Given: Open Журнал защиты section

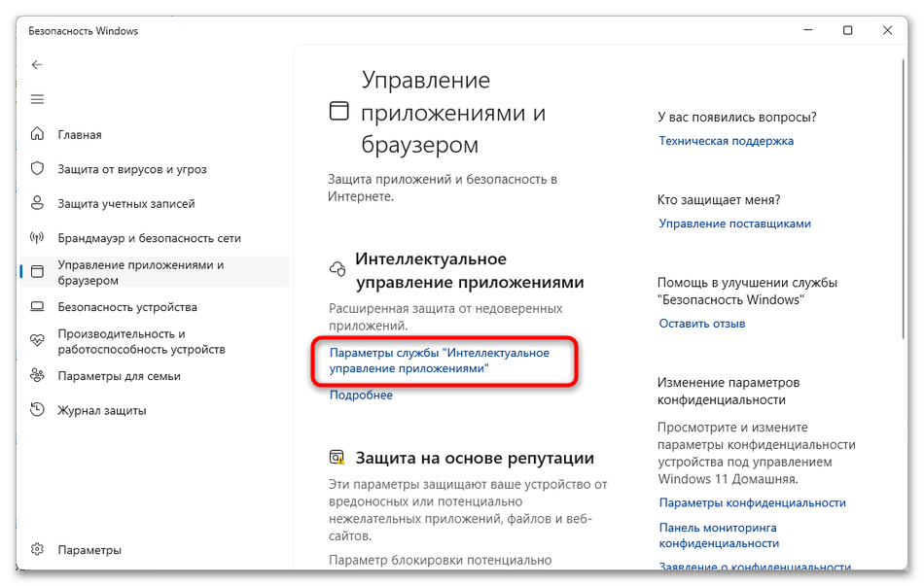Looking at the screenshot, I should tap(102, 411).
